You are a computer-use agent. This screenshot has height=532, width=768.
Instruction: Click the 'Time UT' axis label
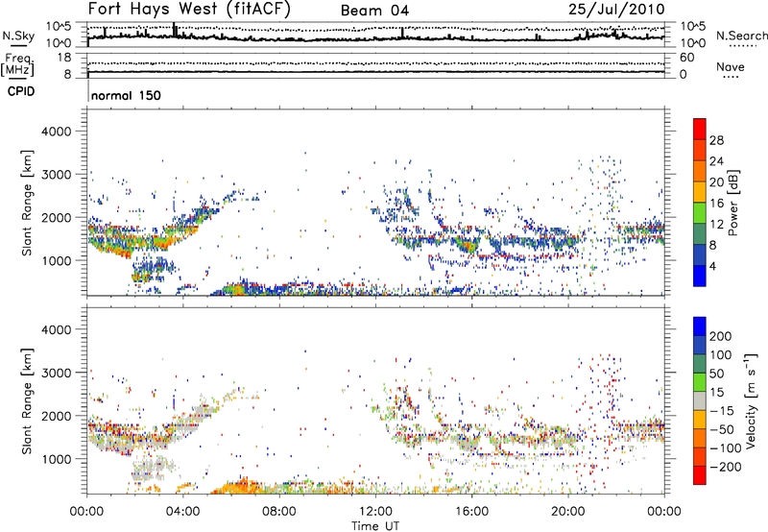pyautogui.click(x=375, y=525)
